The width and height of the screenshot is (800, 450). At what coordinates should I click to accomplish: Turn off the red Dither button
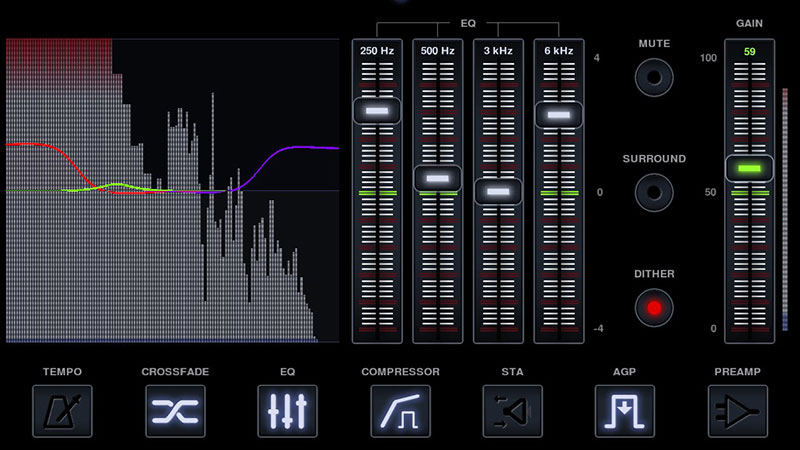click(654, 308)
